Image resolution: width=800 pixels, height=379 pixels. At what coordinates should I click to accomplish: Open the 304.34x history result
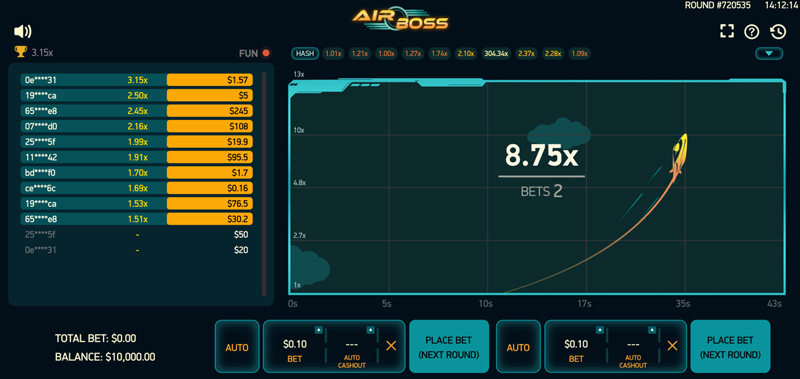click(496, 54)
